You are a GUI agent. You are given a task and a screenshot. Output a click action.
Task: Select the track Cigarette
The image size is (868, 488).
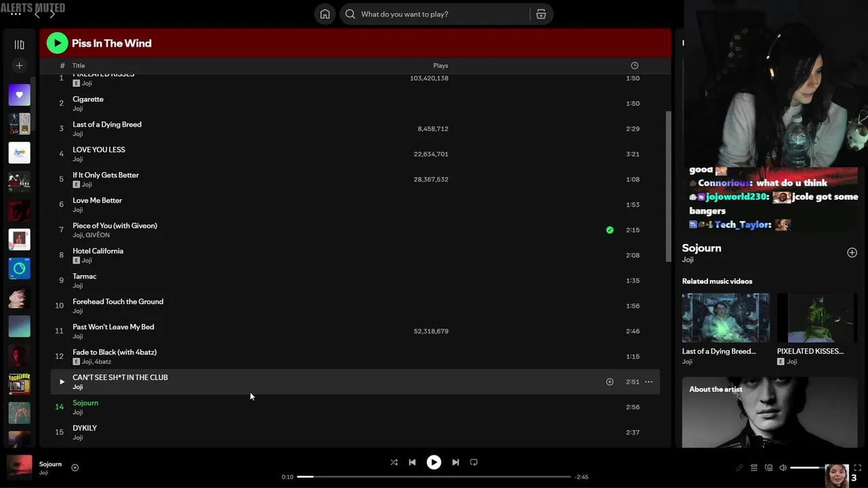click(x=88, y=99)
